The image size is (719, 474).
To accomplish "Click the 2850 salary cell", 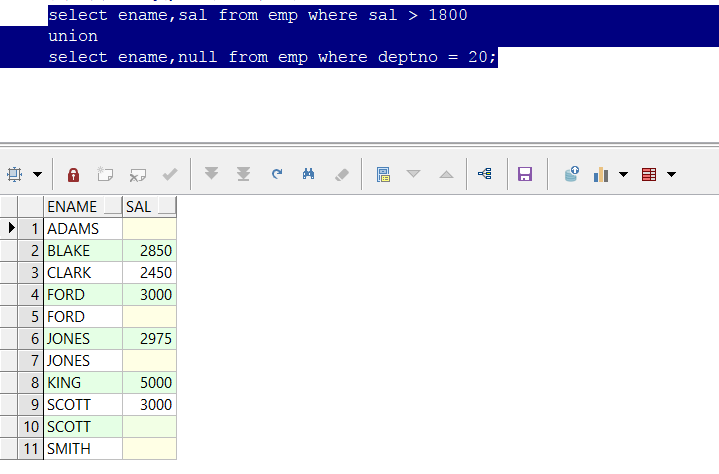I will click(x=149, y=250).
